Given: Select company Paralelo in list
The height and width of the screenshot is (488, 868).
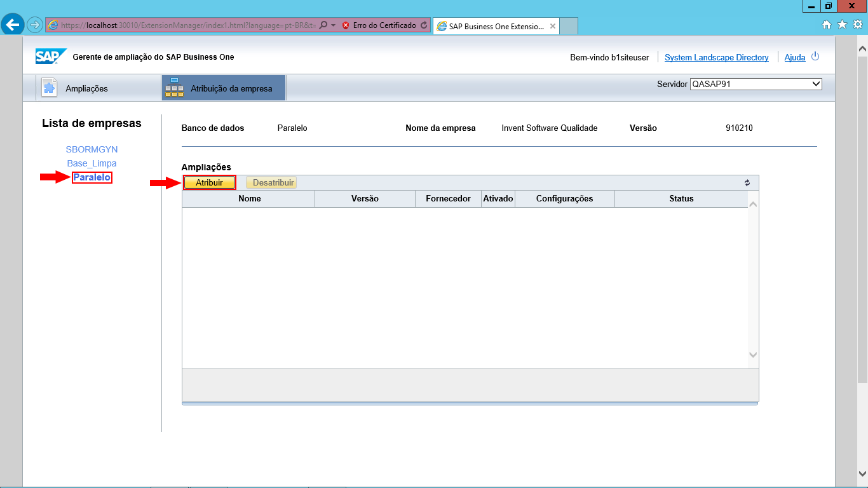Looking at the screenshot, I should point(92,177).
